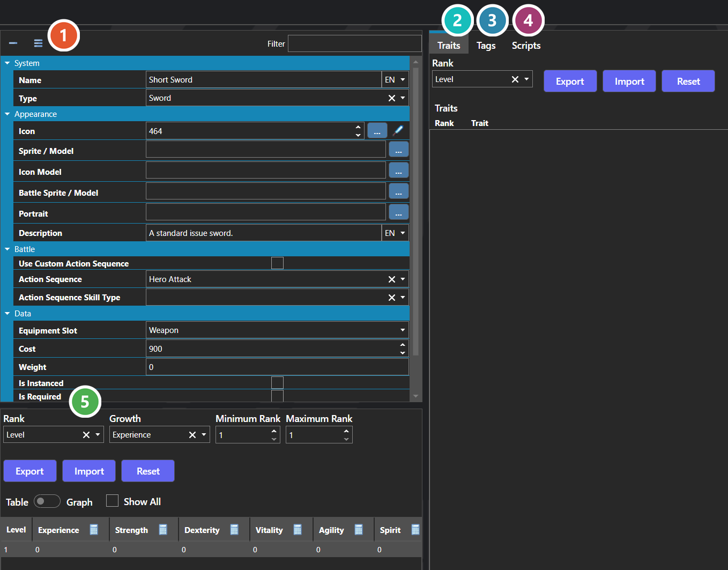Click the Level column header
Image resolution: width=728 pixels, height=570 pixels.
tap(16, 530)
